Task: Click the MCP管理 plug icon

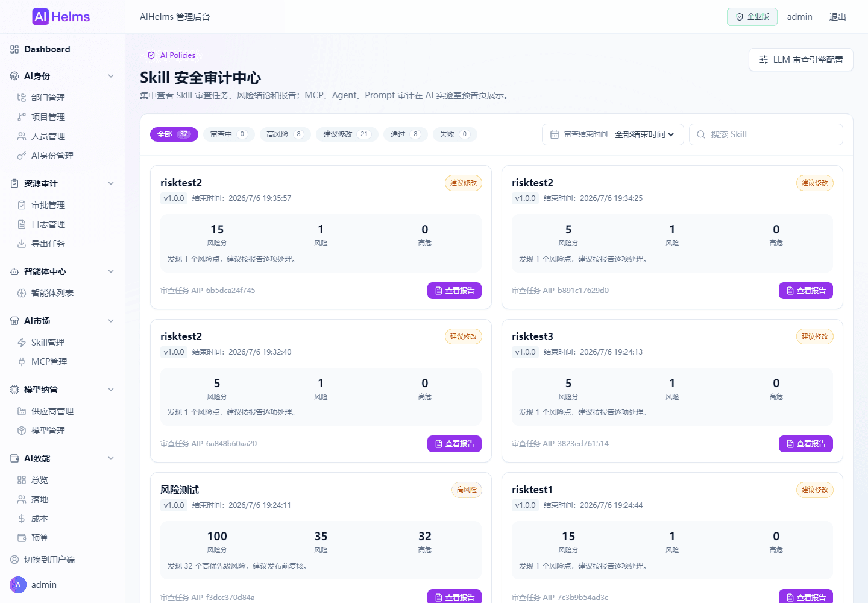Action: 22,362
